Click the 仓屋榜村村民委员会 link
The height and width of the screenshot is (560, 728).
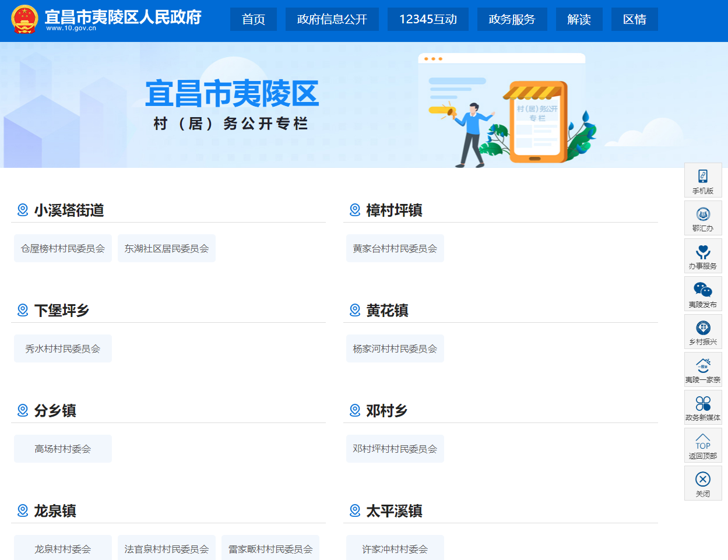coord(63,248)
